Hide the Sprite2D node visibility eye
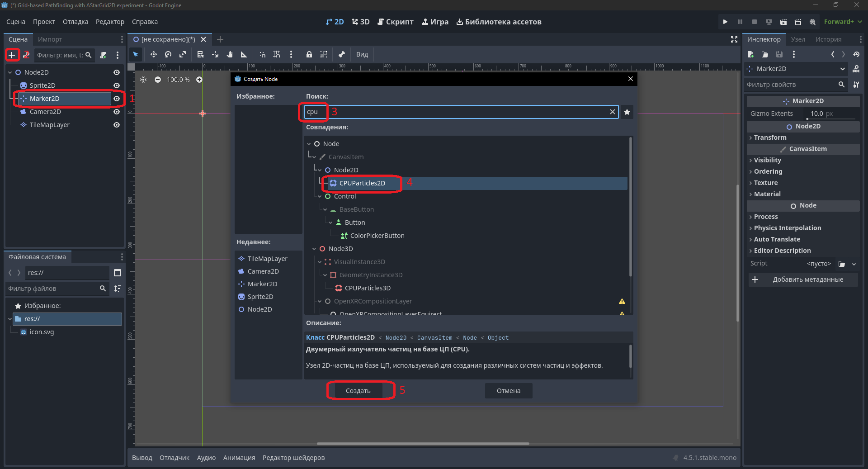 tap(117, 85)
